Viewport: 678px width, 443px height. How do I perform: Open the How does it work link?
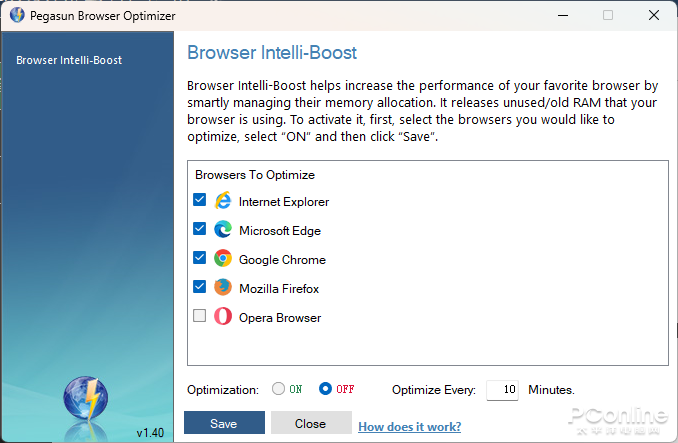[409, 427]
